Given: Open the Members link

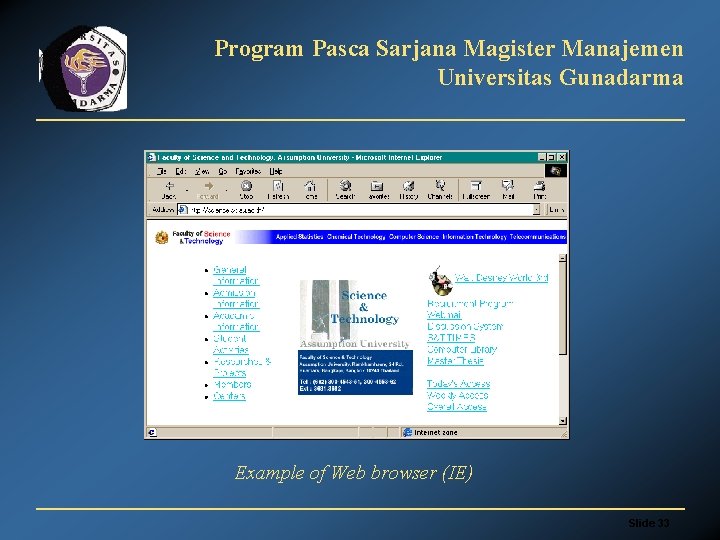Looking at the screenshot, I should [232, 384].
